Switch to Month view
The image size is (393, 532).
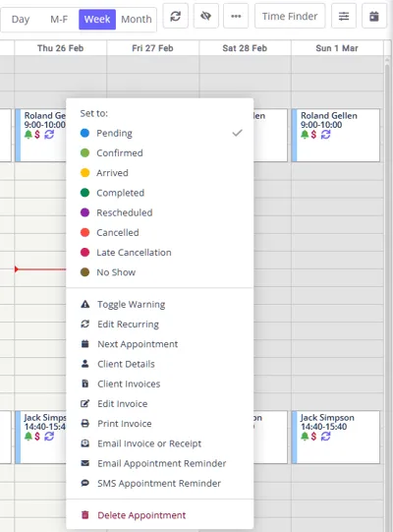point(137,19)
